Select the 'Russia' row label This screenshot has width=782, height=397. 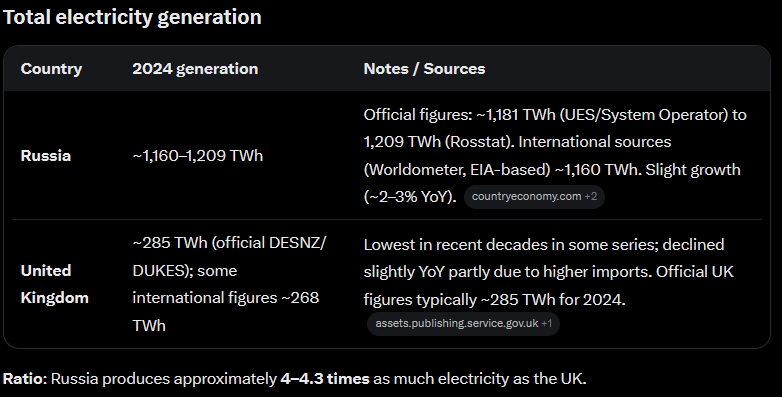coord(46,156)
